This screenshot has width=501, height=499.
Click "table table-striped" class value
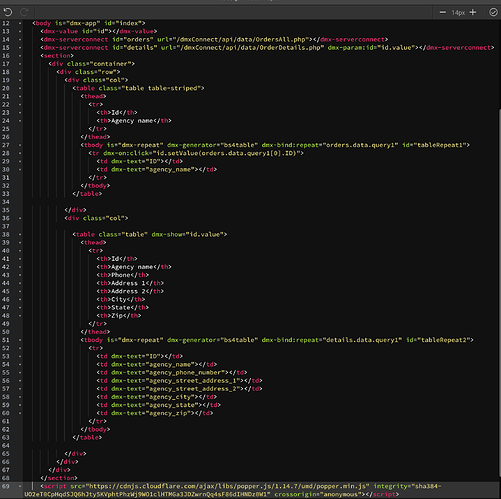coord(161,88)
